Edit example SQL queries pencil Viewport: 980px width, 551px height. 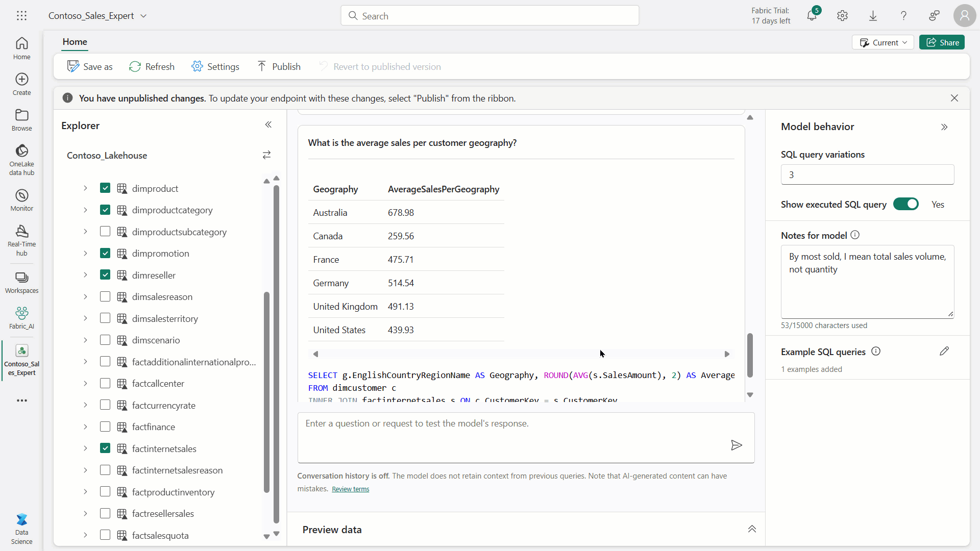[x=944, y=351]
